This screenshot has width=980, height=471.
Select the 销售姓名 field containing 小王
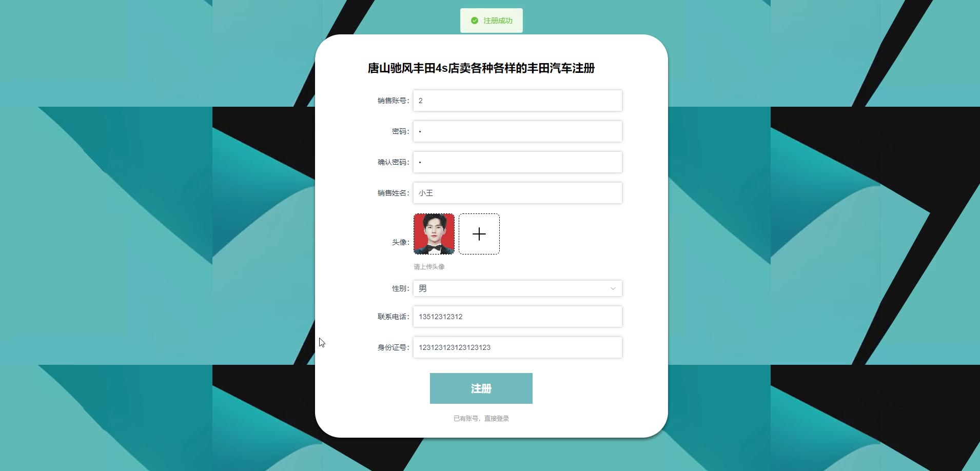click(x=518, y=193)
